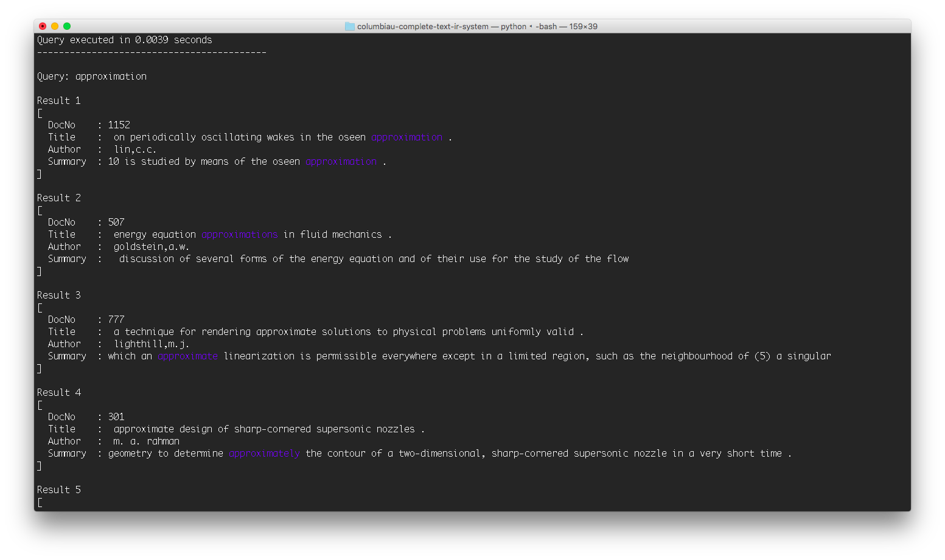The height and width of the screenshot is (560, 945).
Task: Click the DocNo value 777 in Result 3
Action: pos(116,319)
